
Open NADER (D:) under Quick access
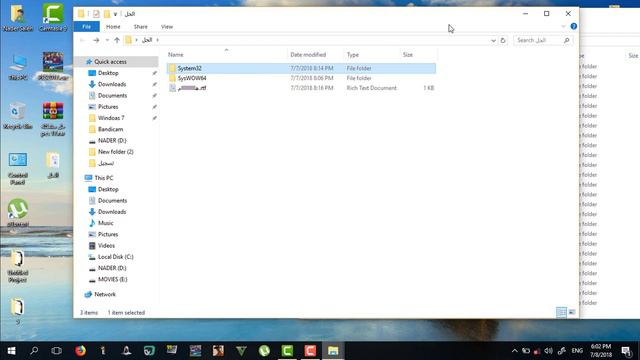(112, 140)
